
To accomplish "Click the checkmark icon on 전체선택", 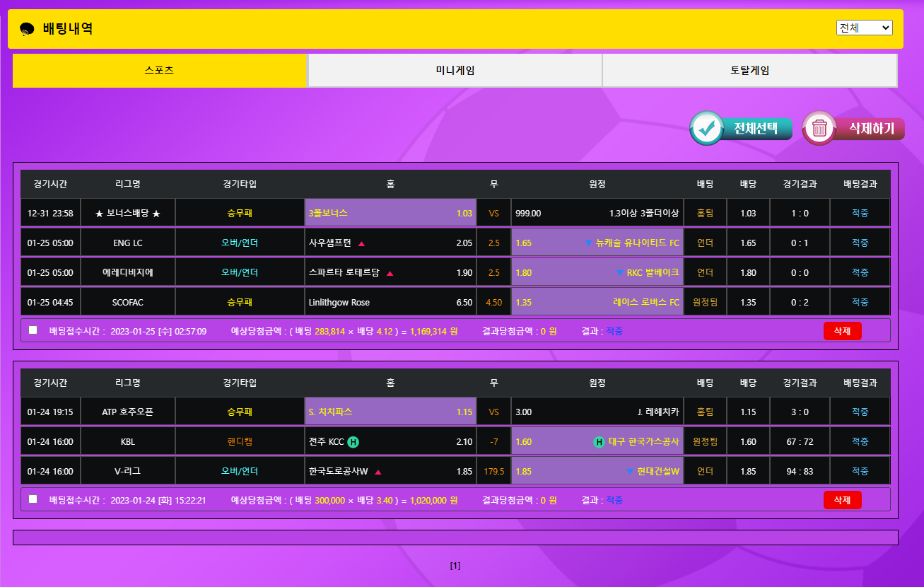I will pos(706,128).
